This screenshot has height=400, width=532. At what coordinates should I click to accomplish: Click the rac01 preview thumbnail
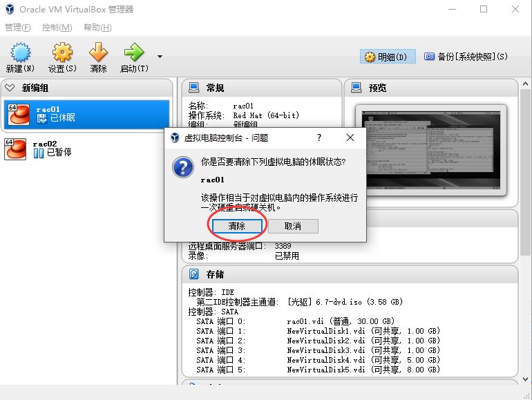coord(431,151)
